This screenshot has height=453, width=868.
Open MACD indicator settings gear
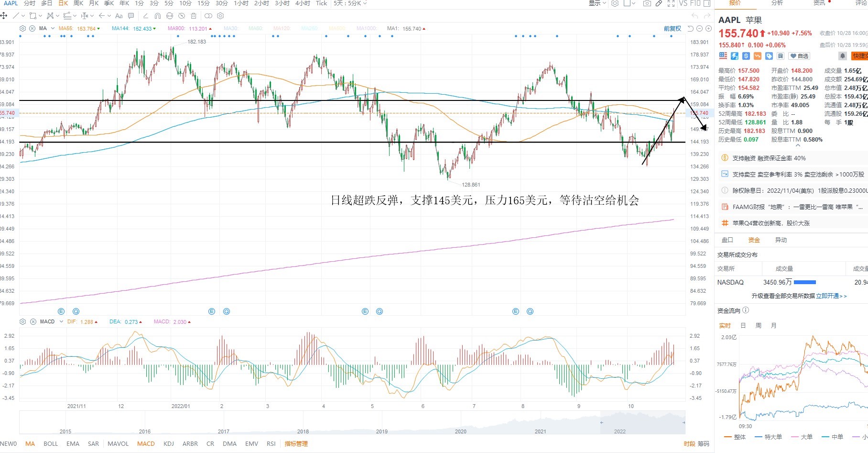click(x=22, y=322)
